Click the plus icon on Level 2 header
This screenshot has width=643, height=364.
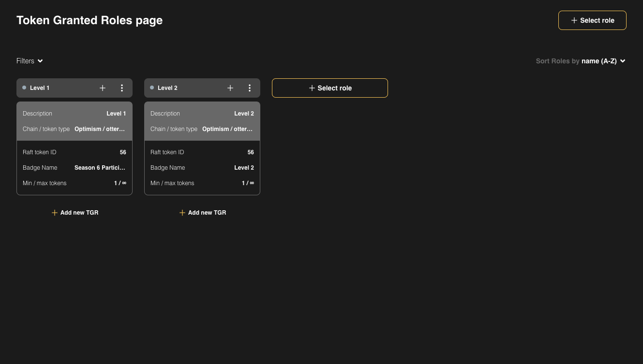230,88
